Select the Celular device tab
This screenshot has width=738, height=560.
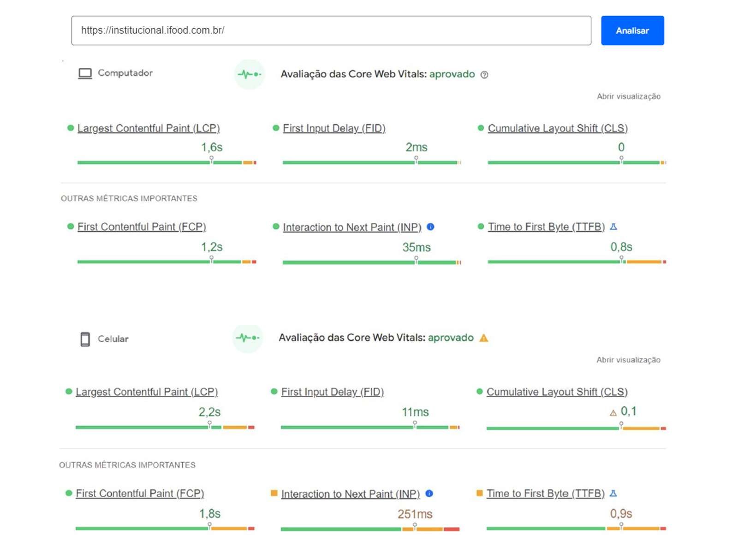104,339
